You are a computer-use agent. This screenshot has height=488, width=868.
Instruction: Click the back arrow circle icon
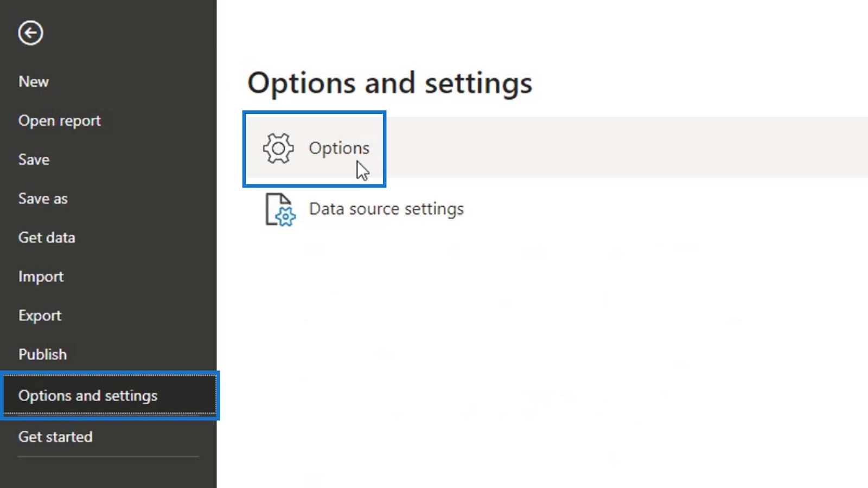click(30, 33)
